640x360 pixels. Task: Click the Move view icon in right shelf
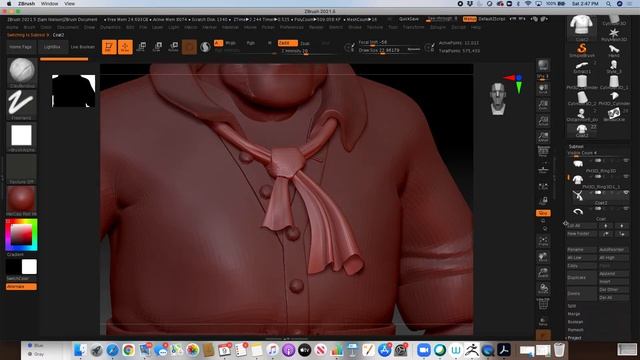pyautogui.click(x=543, y=257)
